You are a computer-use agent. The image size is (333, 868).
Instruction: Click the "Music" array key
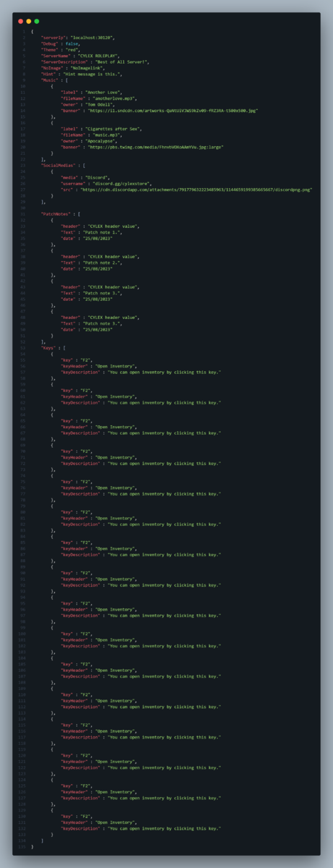click(49, 80)
